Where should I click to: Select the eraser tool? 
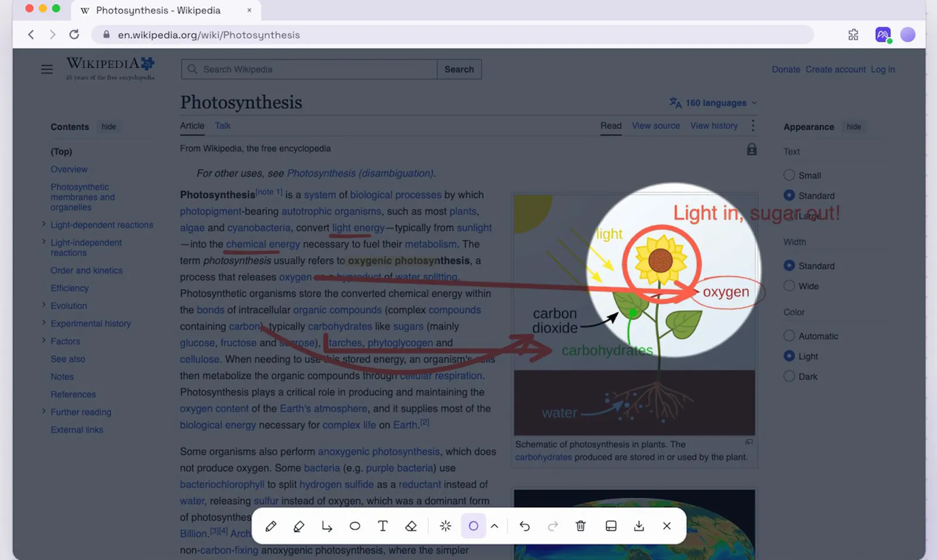(411, 526)
